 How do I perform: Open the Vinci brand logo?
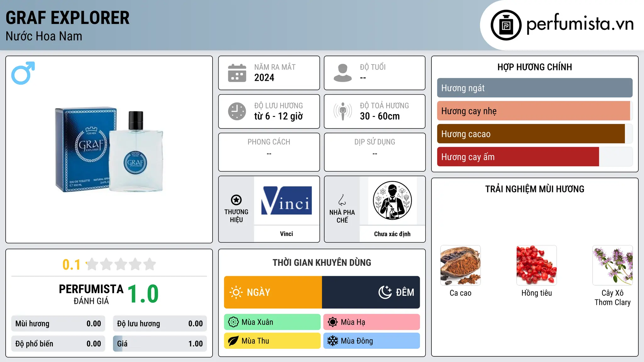pyautogui.click(x=286, y=200)
